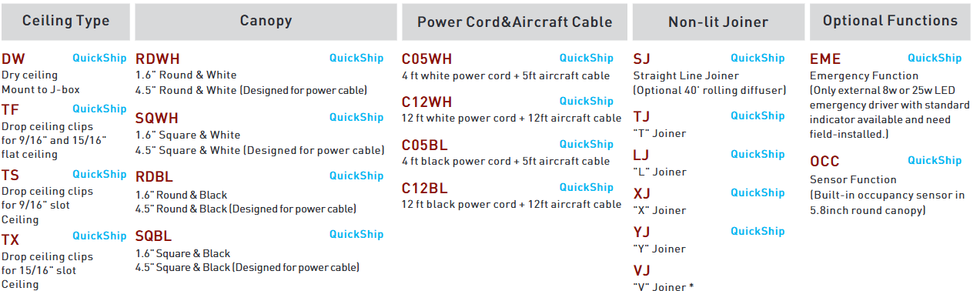Click the Ceiling Type header
The image size is (980, 291).
pyautogui.click(x=66, y=22)
